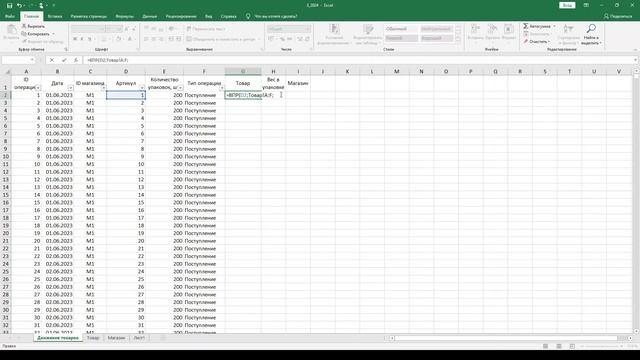Open the Вид ribbon tab
This screenshot has width=640, height=360.
[209, 16]
